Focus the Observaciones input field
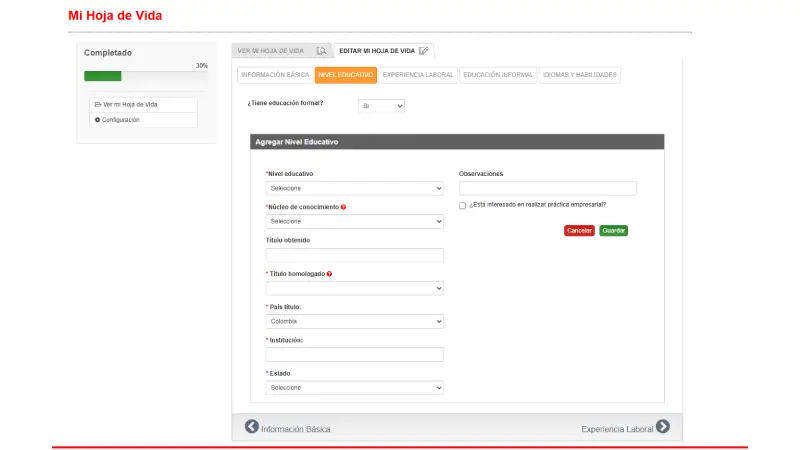This screenshot has width=800, height=450. pos(547,188)
